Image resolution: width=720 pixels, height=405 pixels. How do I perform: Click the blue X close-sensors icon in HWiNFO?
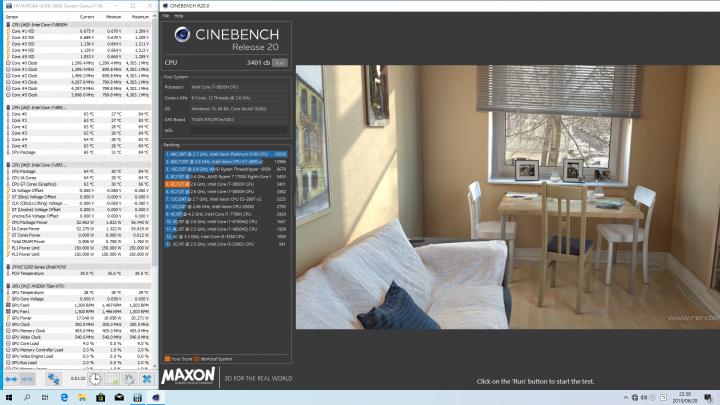tap(146, 379)
